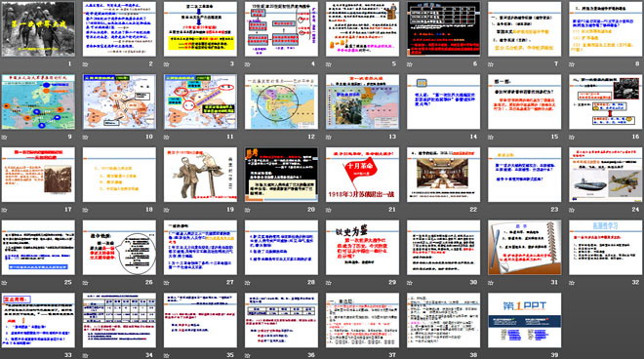The height and width of the screenshot is (359, 644).
Task: Select the slide 27 thumbnail
Action: coord(200,248)
